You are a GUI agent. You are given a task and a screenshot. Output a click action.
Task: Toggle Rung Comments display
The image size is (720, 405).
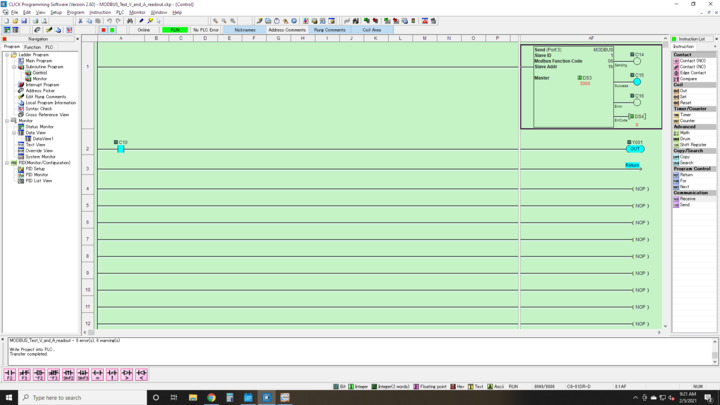pyautogui.click(x=329, y=30)
